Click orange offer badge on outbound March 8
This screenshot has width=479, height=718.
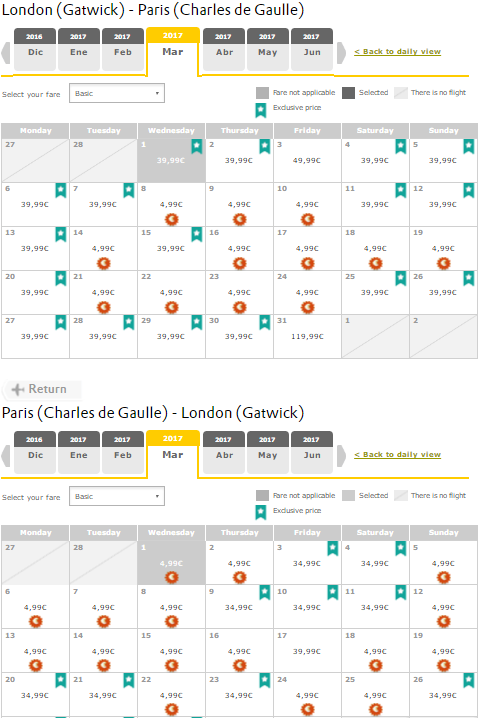point(172,220)
